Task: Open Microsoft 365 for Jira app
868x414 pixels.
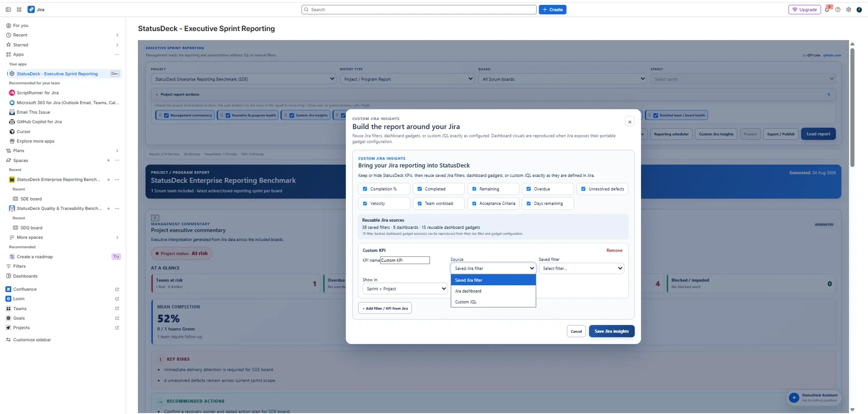Action: click(x=65, y=103)
